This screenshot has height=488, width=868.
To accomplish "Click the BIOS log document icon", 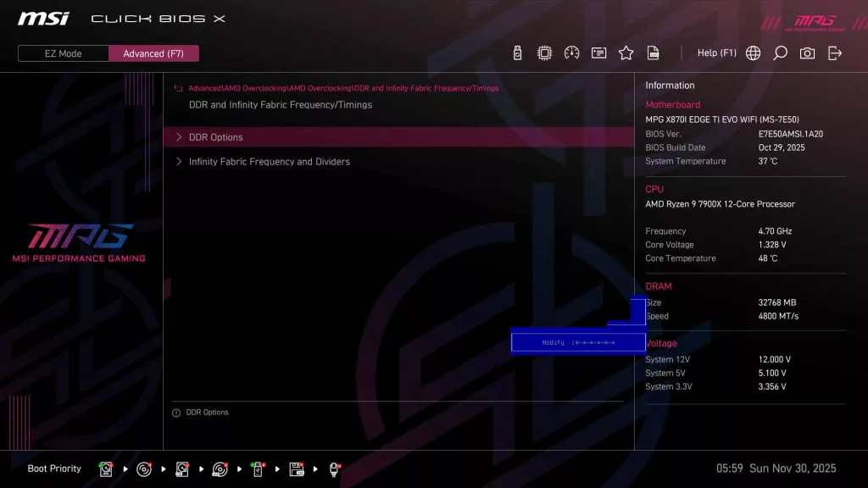I will tap(653, 53).
